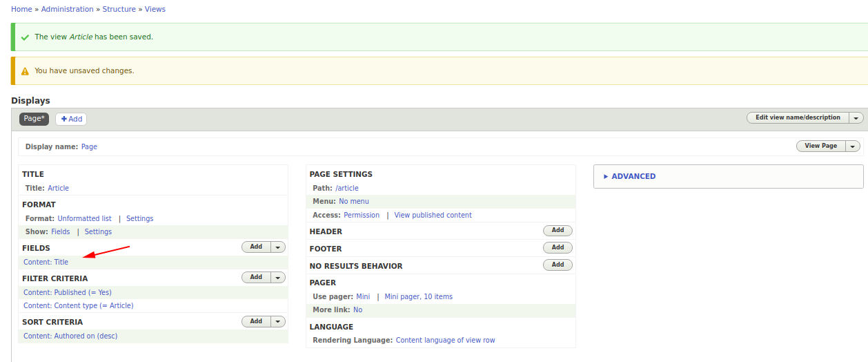Add a Footer element
The width and height of the screenshot is (868, 362).
(558, 247)
